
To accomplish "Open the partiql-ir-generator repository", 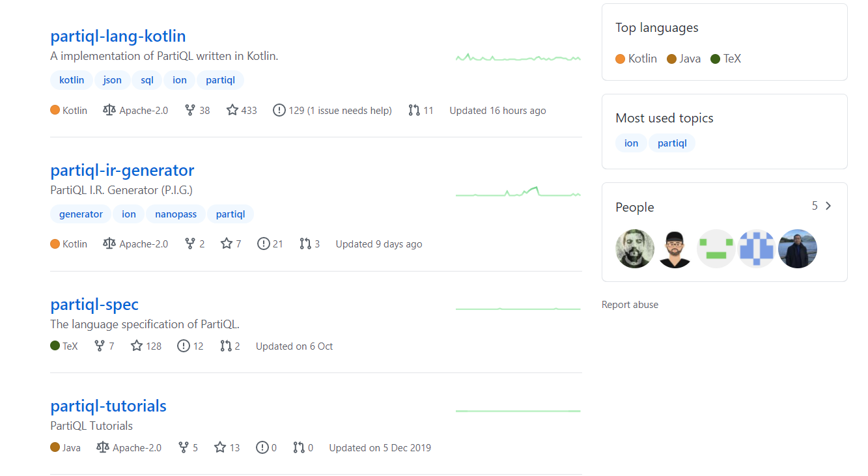I will 122,170.
